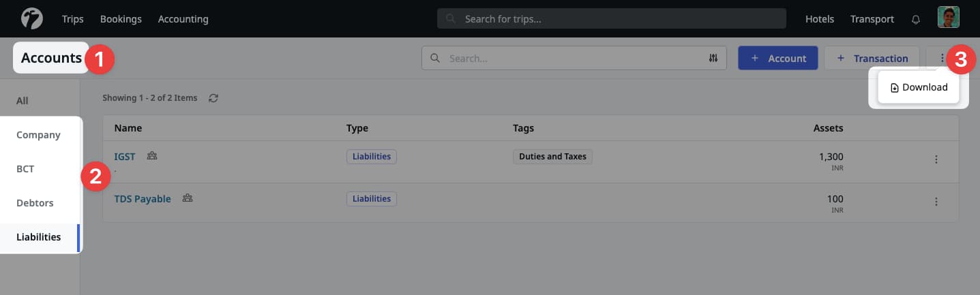Viewport: 980px width, 295px height.
Task: Open Accounting in the top navigation
Action: coord(183,19)
